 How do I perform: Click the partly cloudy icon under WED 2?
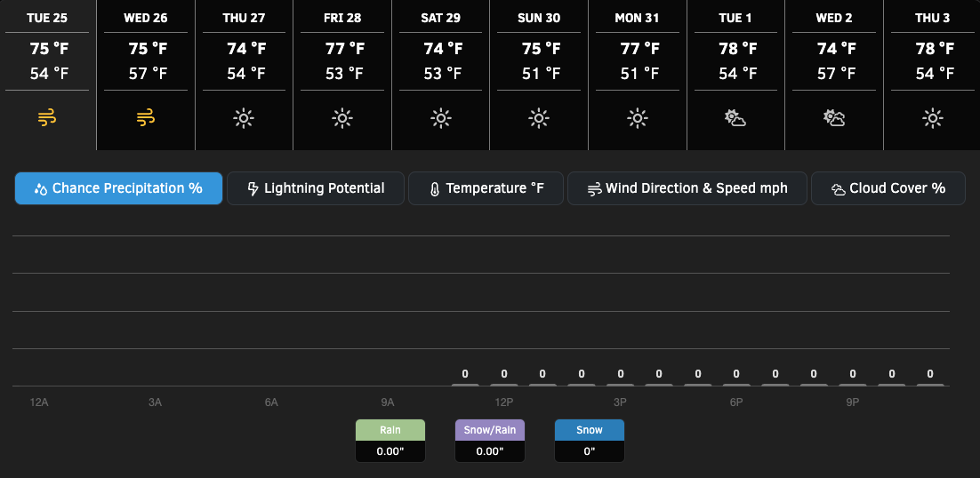pos(834,118)
